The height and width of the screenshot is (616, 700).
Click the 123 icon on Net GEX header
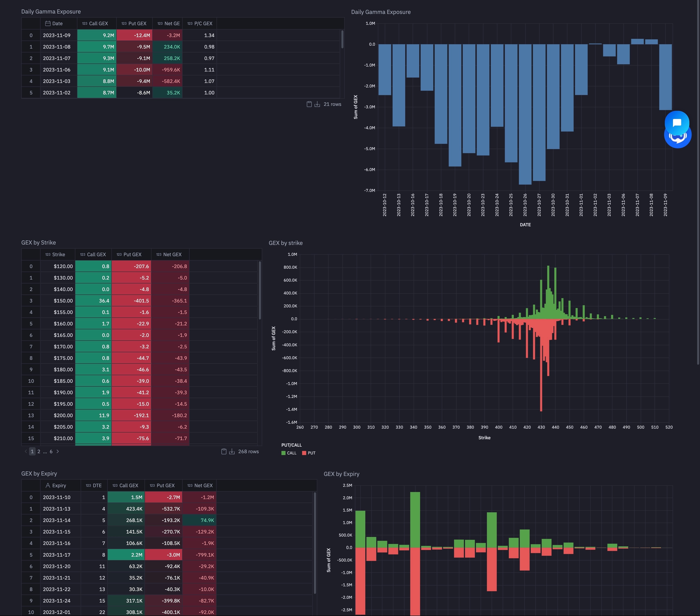159,254
